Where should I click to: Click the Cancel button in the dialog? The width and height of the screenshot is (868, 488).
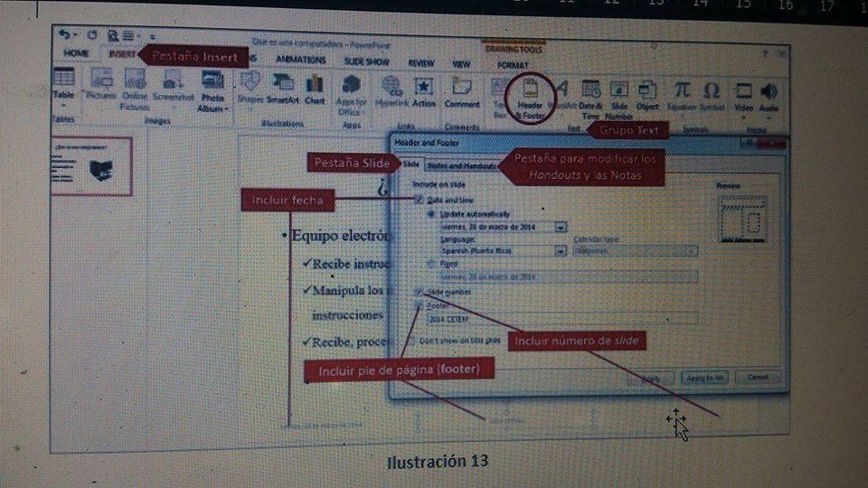coord(758,378)
